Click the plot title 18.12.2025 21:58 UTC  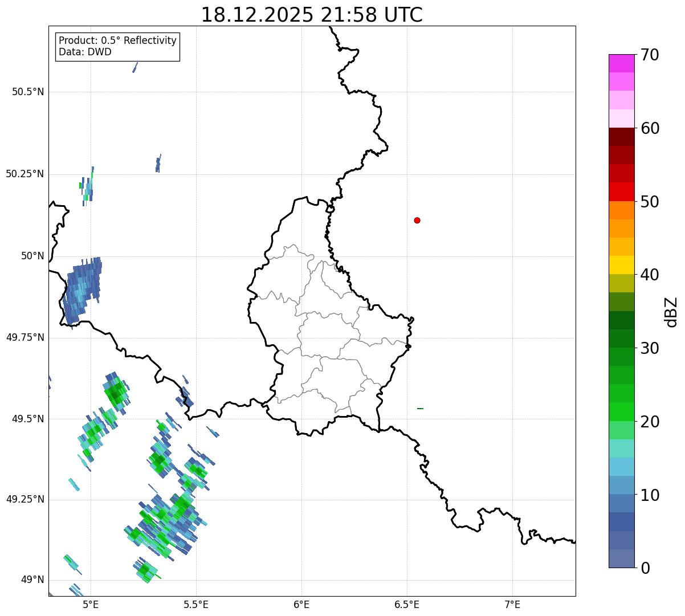coord(312,15)
